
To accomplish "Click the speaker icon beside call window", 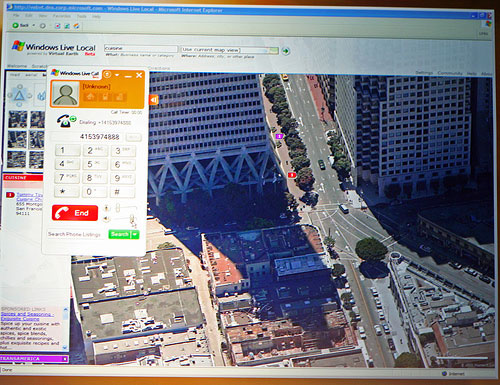I will coord(154,100).
